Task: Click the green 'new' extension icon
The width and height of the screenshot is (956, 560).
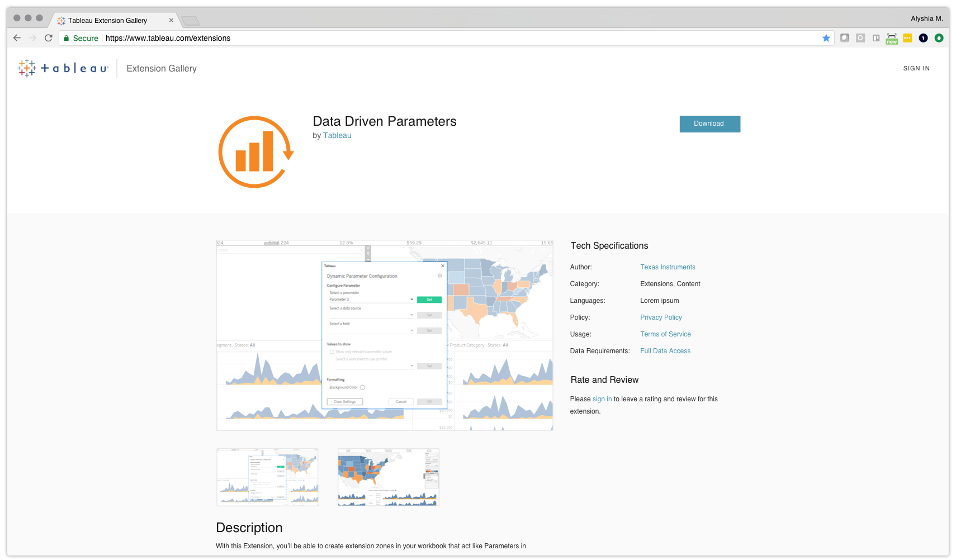Action: point(892,39)
